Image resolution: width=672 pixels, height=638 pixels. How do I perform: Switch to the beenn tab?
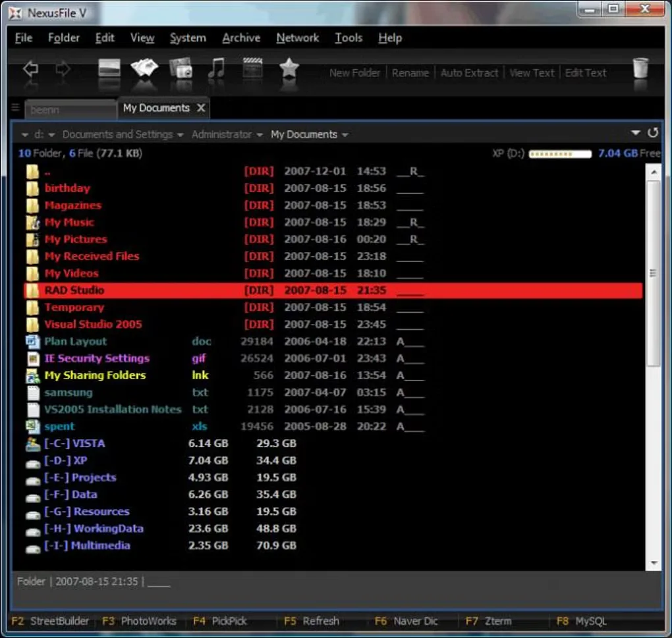(x=70, y=109)
